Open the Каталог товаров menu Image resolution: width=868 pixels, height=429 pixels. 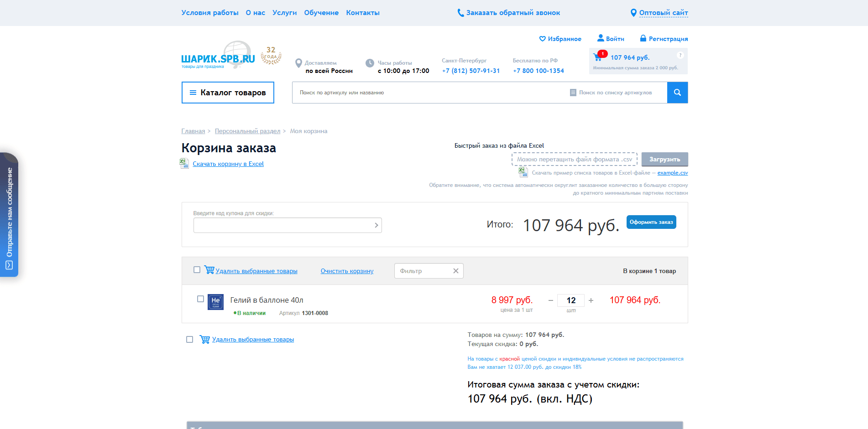pyautogui.click(x=228, y=93)
